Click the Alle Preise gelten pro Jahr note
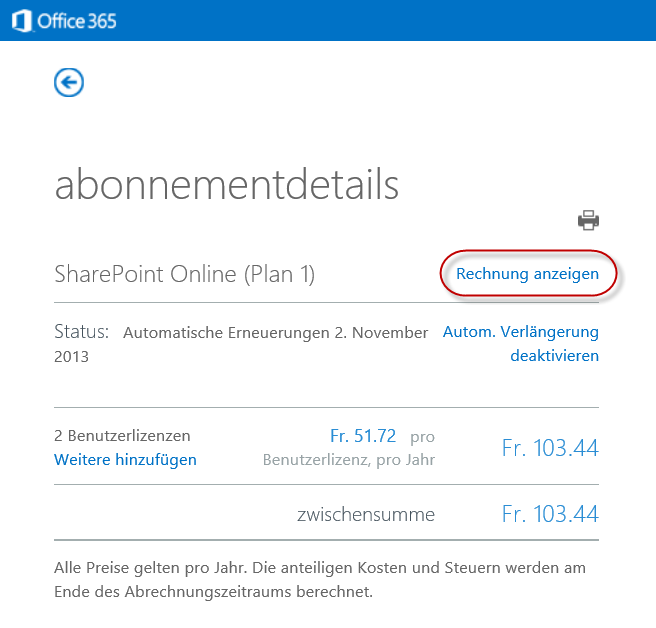This screenshot has width=656, height=628. [320, 579]
